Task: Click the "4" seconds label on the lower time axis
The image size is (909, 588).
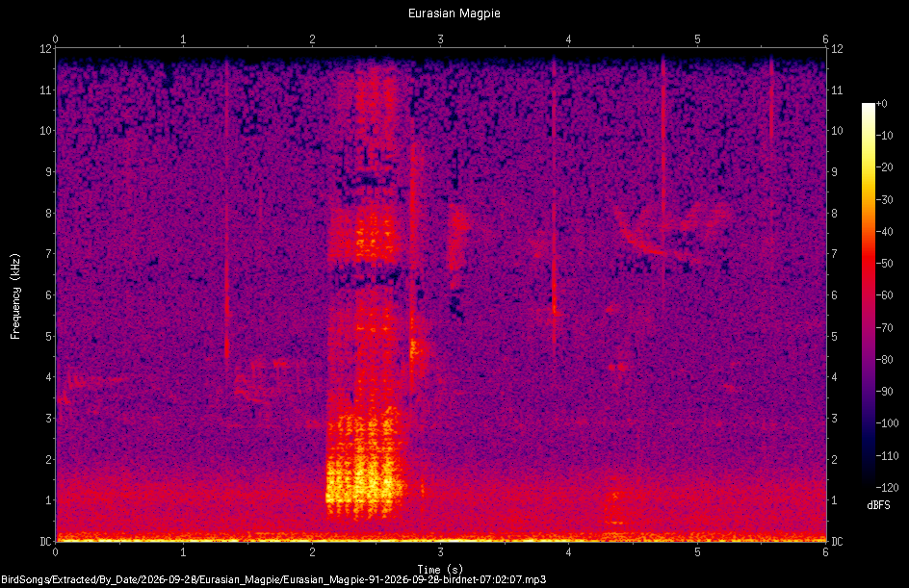Action: point(569,552)
